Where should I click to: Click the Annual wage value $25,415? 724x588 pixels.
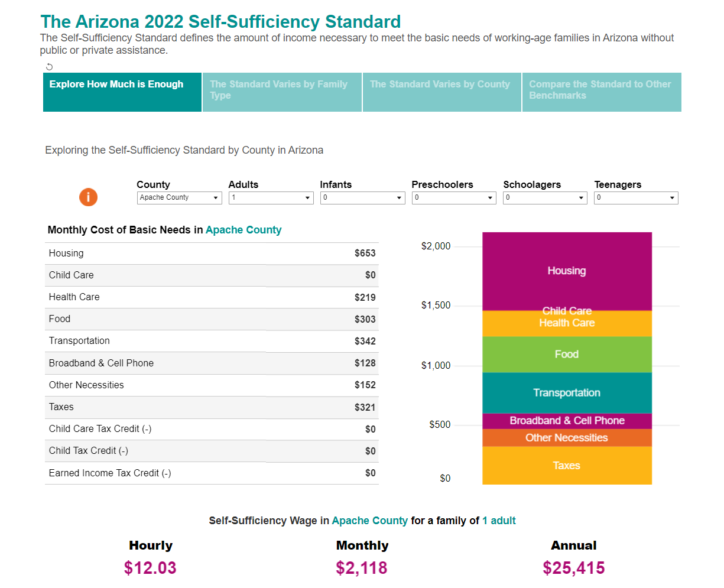[573, 567]
